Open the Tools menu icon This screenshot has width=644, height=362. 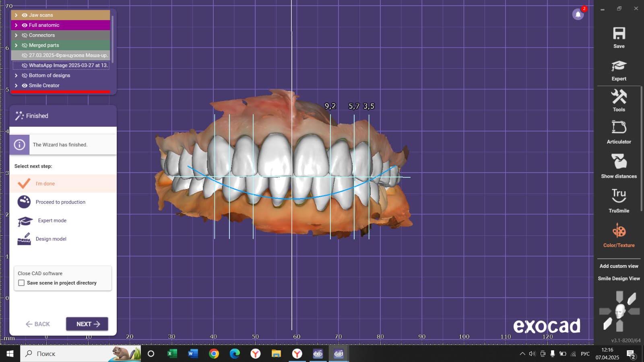[x=619, y=97]
